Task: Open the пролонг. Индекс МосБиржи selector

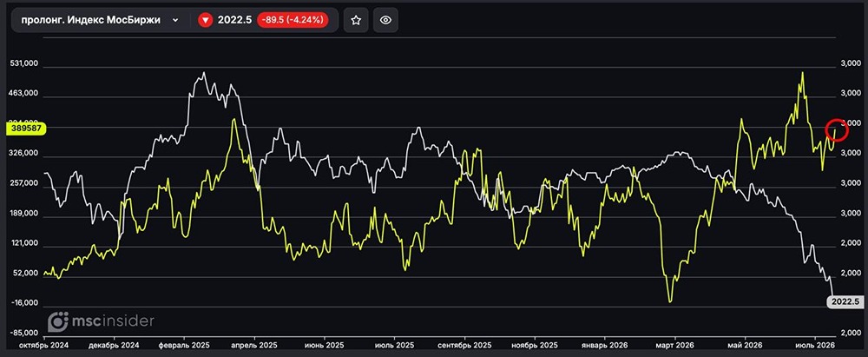Action: coord(100,21)
